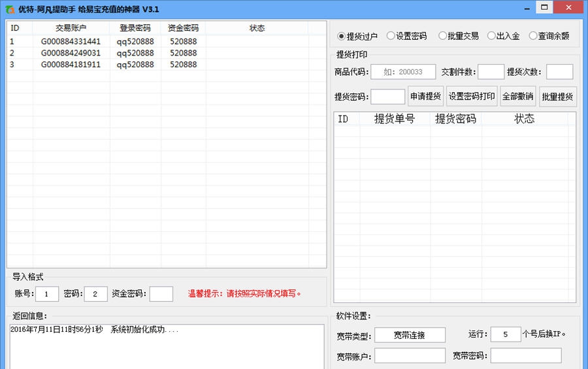Select account row G000884331441
Screen dimensions: 588x369
[71, 41]
